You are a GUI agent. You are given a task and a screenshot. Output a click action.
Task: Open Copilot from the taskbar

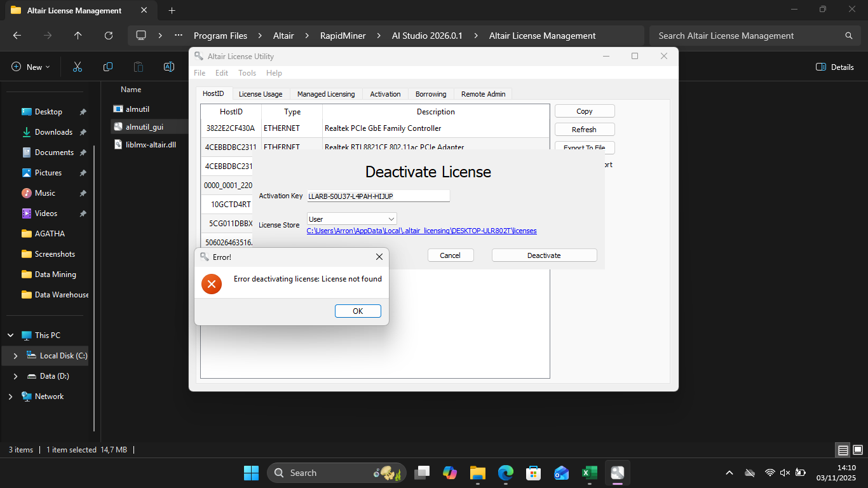pos(450,472)
